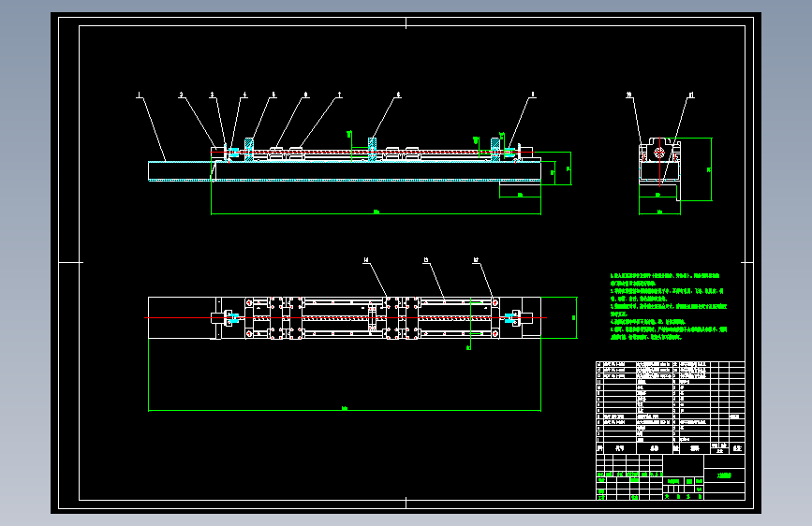Pick the bottom width dimension of end view

pyautogui.click(x=659, y=212)
